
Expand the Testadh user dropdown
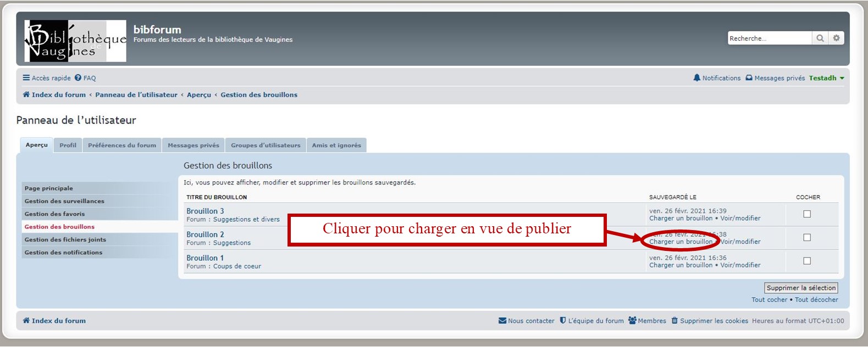842,78
